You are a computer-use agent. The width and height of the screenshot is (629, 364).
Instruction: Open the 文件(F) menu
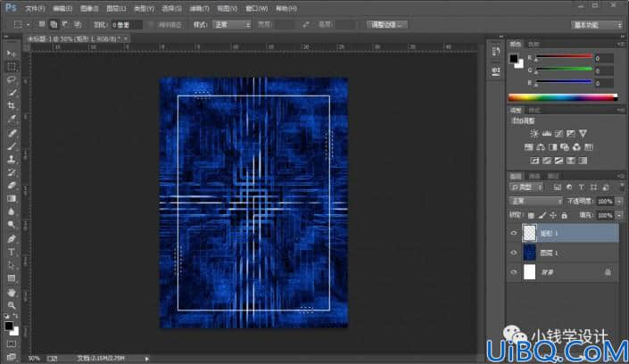pos(35,8)
